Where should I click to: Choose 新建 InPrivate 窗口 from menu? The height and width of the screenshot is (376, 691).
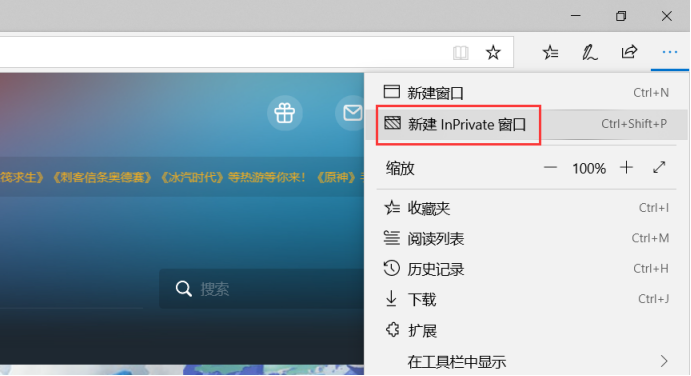click(527, 124)
